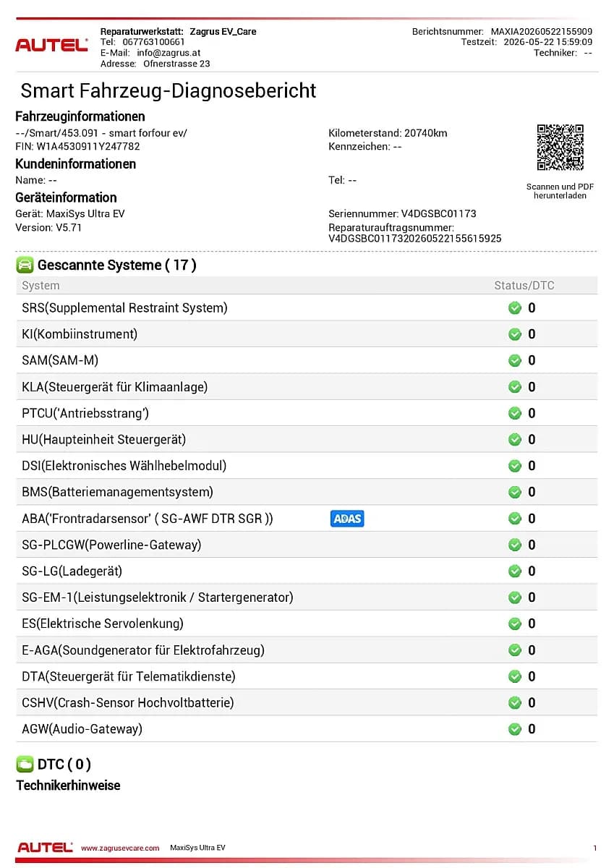Screen dimensions: 614x868
Task: Click the System column header
Action: coord(40,286)
